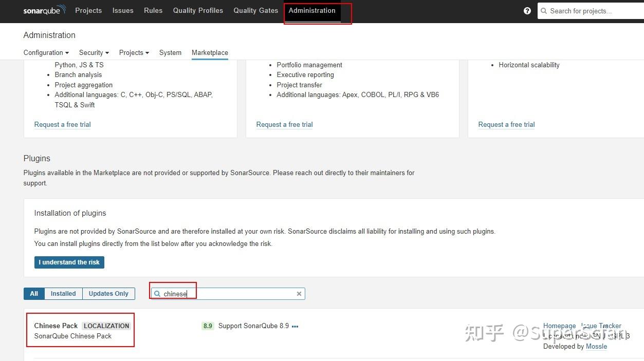Click the Branch analysis bullet
This screenshot has width=644, height=361.
coord(78,75)
